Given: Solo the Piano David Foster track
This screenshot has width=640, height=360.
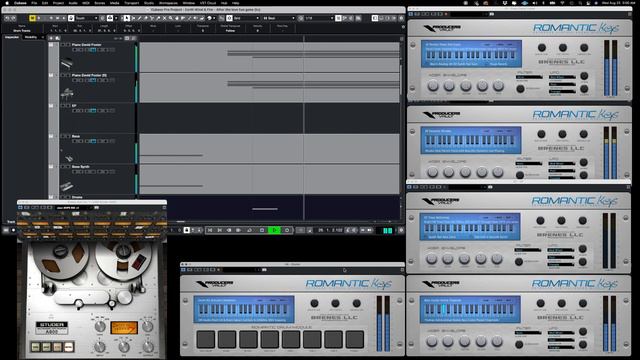Looking at the screenshot, I should [x=68, y=45].
